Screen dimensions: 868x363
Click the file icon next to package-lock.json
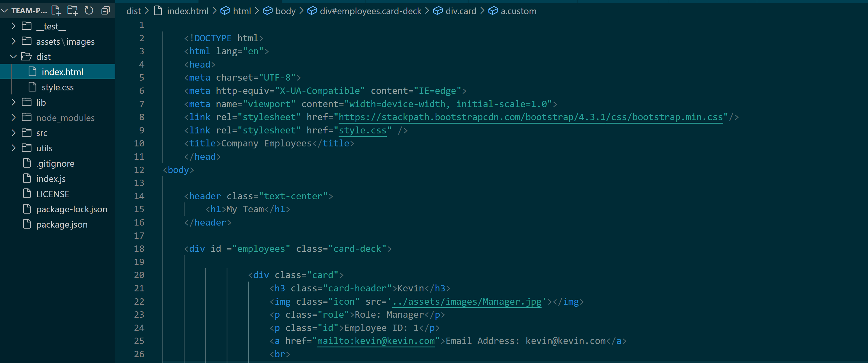tap(27, 209)
